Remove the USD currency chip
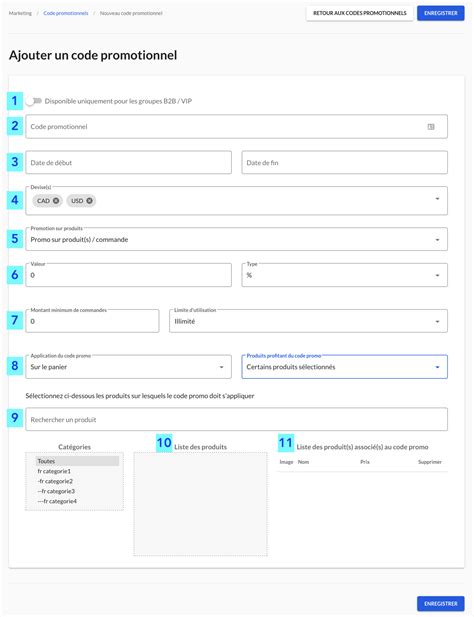Image resolution: width=474 pixels, height=617 pixels. pyautogui.click(x=89, y=201)
